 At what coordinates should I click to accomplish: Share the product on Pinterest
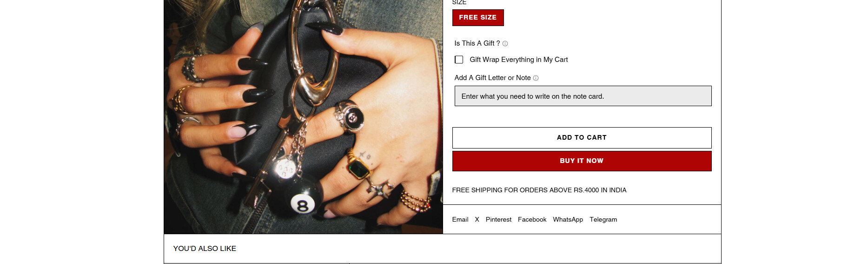pyautogui.click(x=498, y=220)
